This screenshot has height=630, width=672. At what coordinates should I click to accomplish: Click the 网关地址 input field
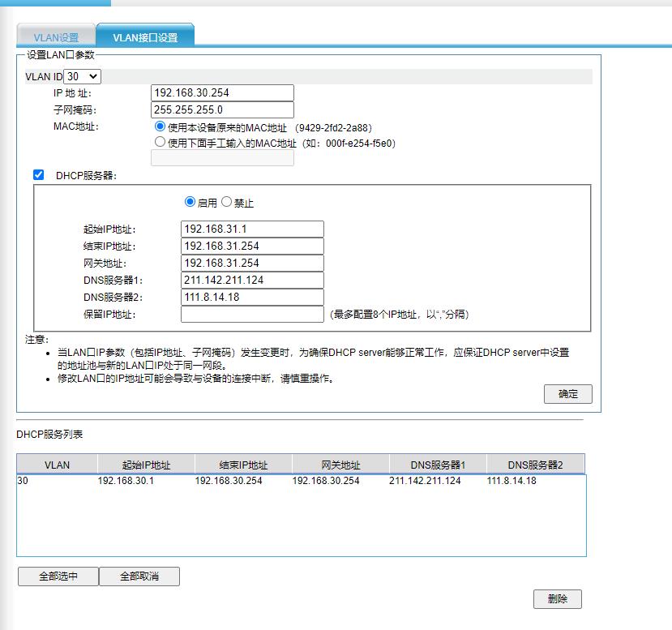pos(252,264)
